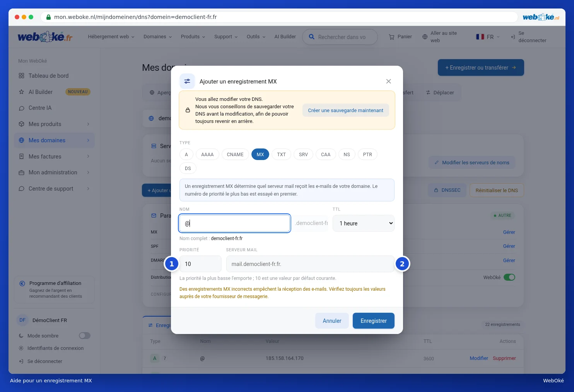Click Enregistrer ou transférer button

click(481, 68)
